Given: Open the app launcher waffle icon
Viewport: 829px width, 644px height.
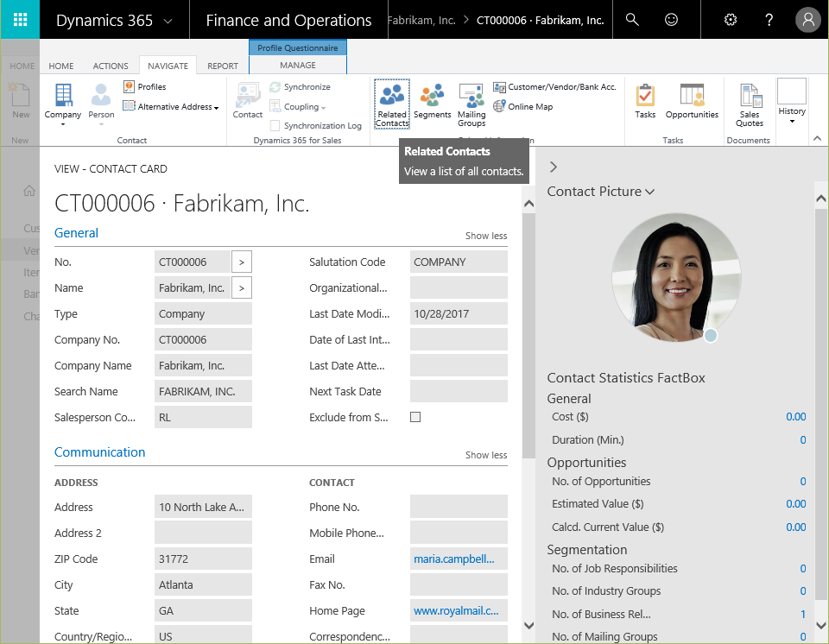Looking at the screenshot, I should coord(20,20).
